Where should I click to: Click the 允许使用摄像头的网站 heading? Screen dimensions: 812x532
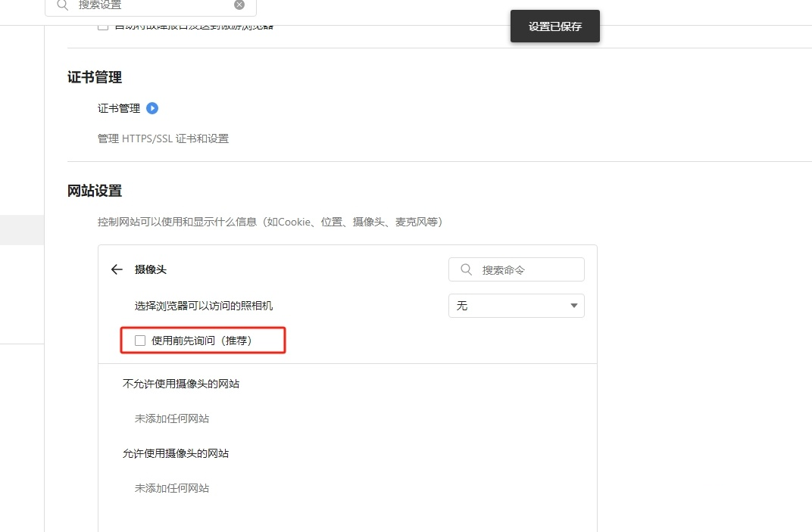pos(176,453)
